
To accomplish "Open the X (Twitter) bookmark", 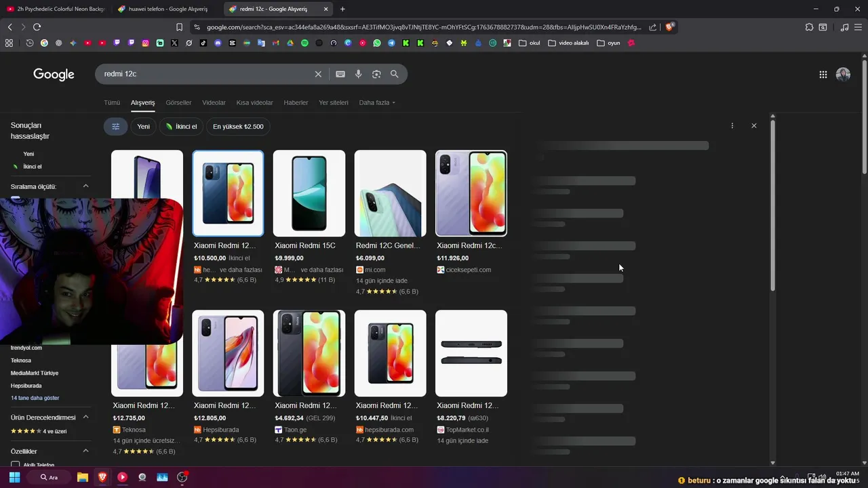I will point(174,43).
